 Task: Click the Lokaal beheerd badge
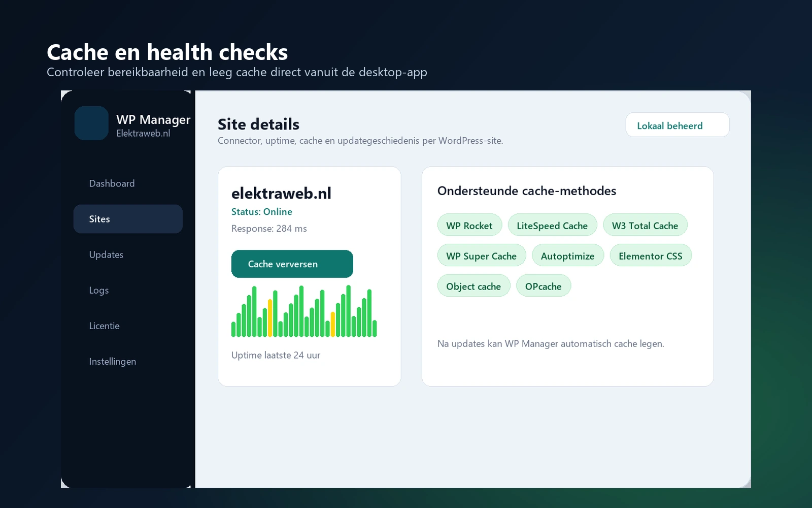point(678,125)
